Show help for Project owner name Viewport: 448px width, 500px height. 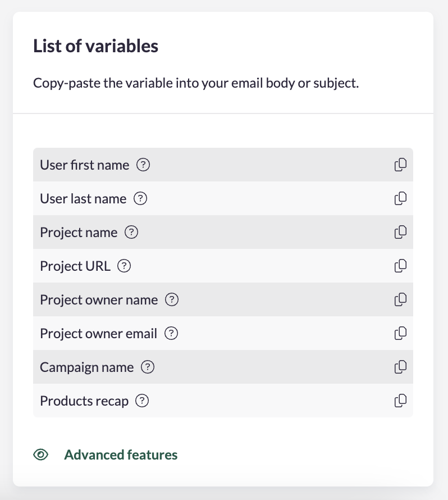tap(172, 300)
